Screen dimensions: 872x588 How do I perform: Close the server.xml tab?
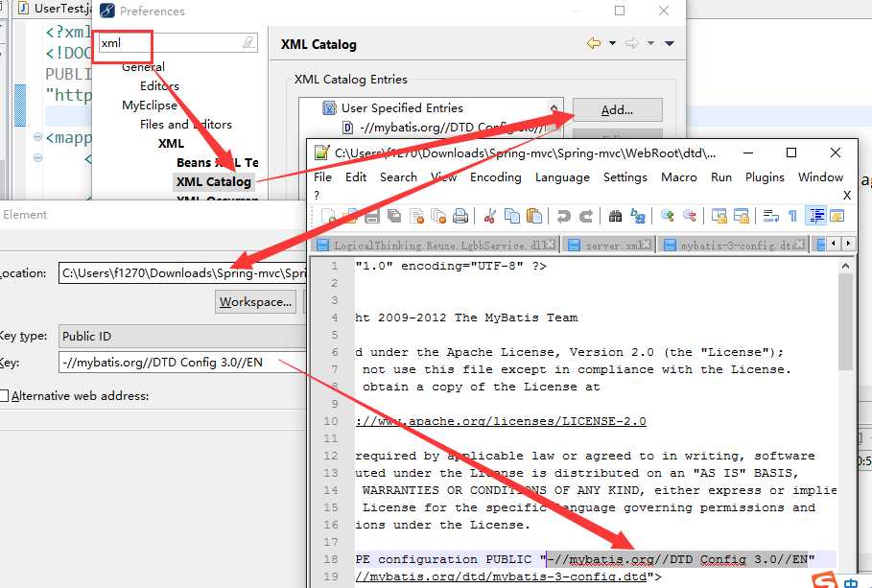pos(648,245)
